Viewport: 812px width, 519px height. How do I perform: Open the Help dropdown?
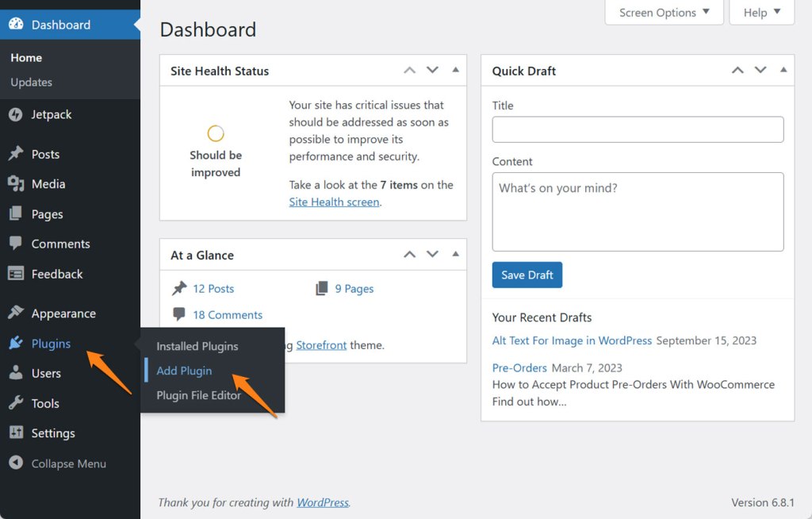pos(762,13)
